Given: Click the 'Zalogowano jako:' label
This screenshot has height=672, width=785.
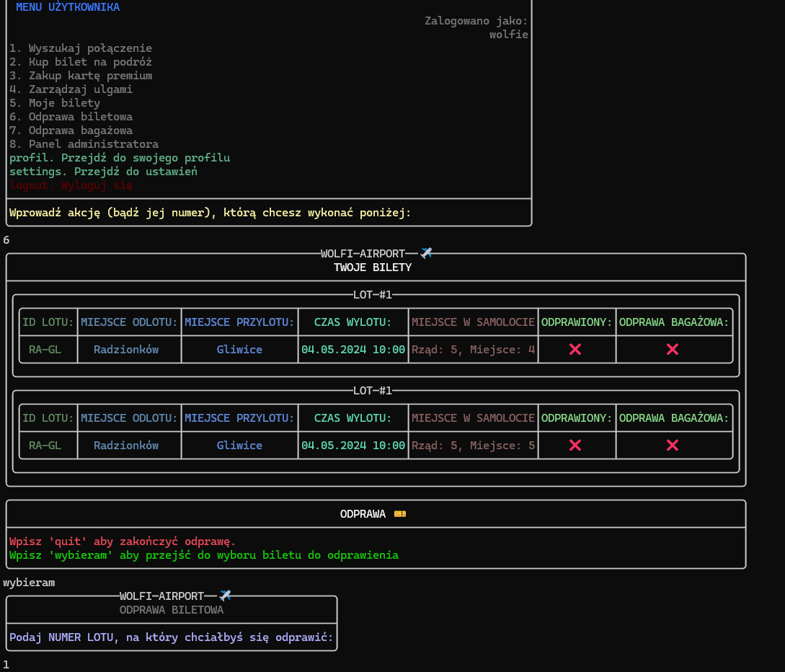Looking at the screenshot, I should [476, 20].
